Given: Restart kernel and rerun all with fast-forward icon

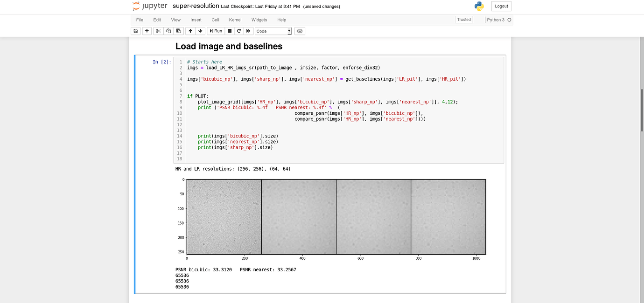Looking at the screenshot, I should 249,31.
